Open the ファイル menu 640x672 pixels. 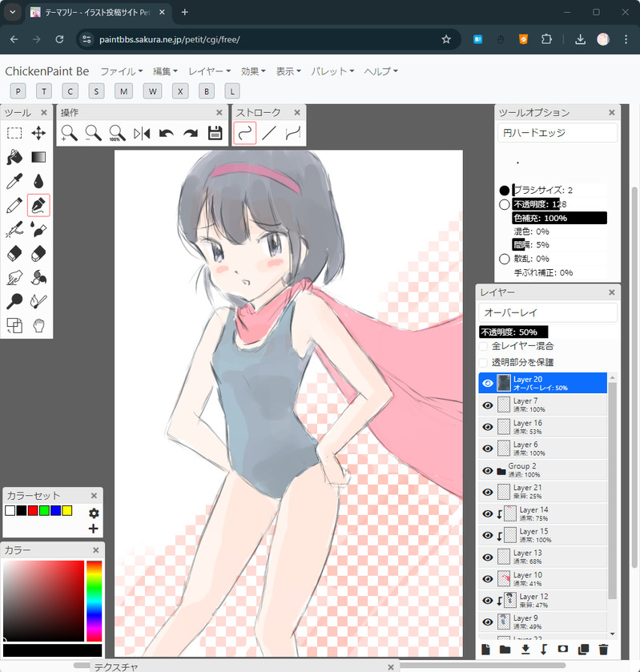click(x=121, y=71)
